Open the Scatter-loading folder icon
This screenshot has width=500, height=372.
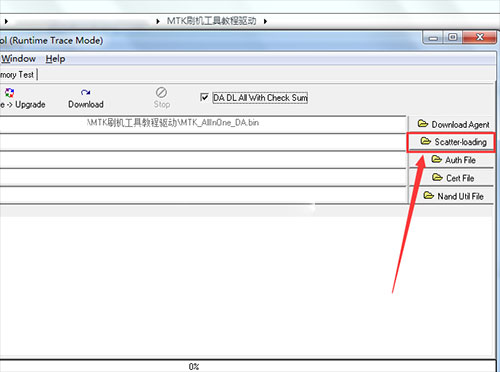[425, 141]
